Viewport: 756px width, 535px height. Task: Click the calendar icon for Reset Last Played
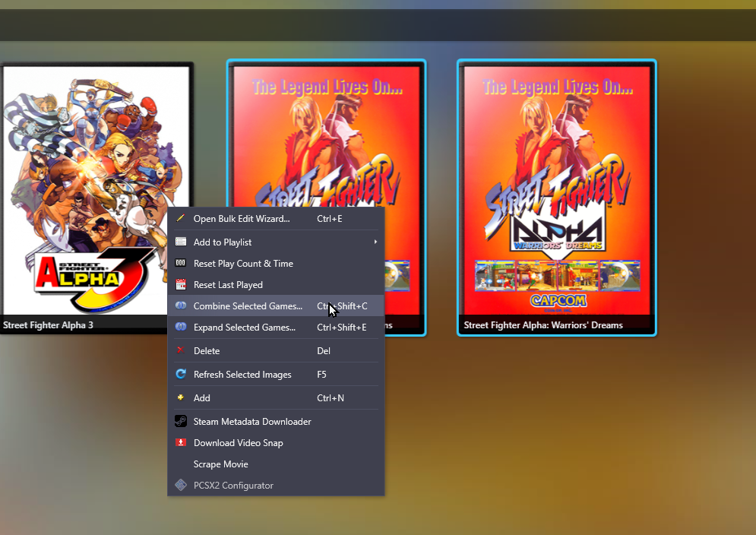point(180,284)
